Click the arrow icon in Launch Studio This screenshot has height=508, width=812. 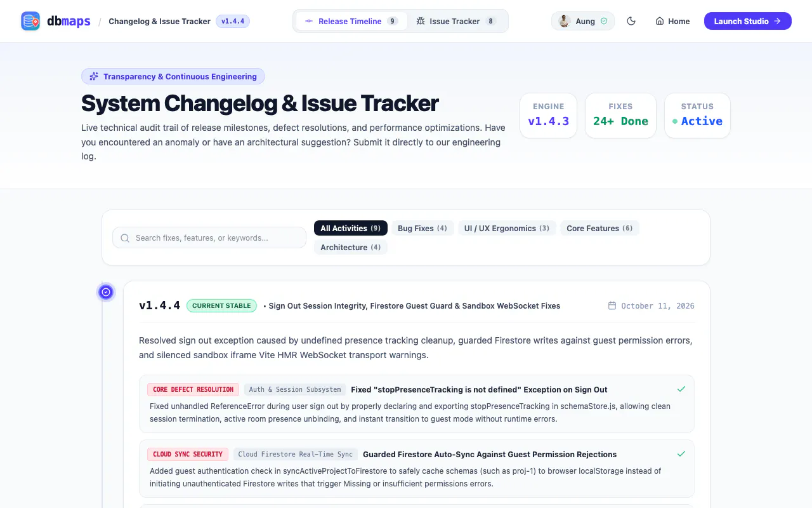click(x=777, y=21)
